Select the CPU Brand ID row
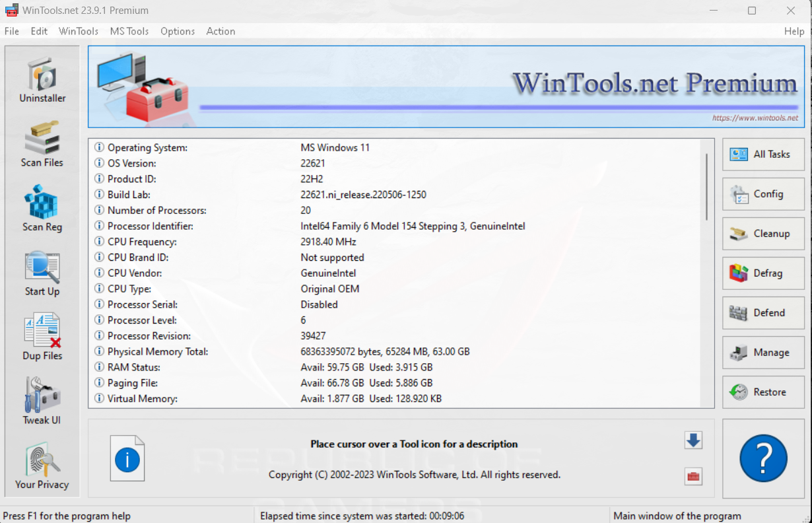This screenshot has width=812, height=523. [395, 258]
